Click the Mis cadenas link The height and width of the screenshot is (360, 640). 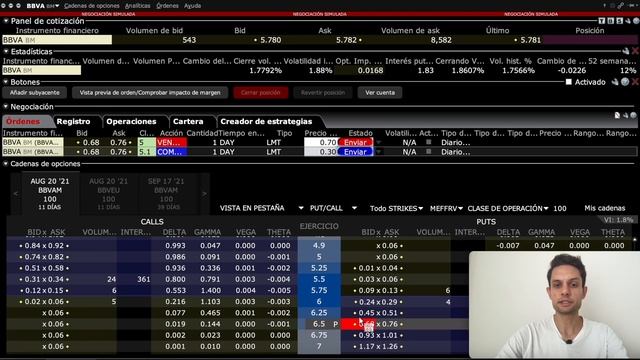point(604,208)
